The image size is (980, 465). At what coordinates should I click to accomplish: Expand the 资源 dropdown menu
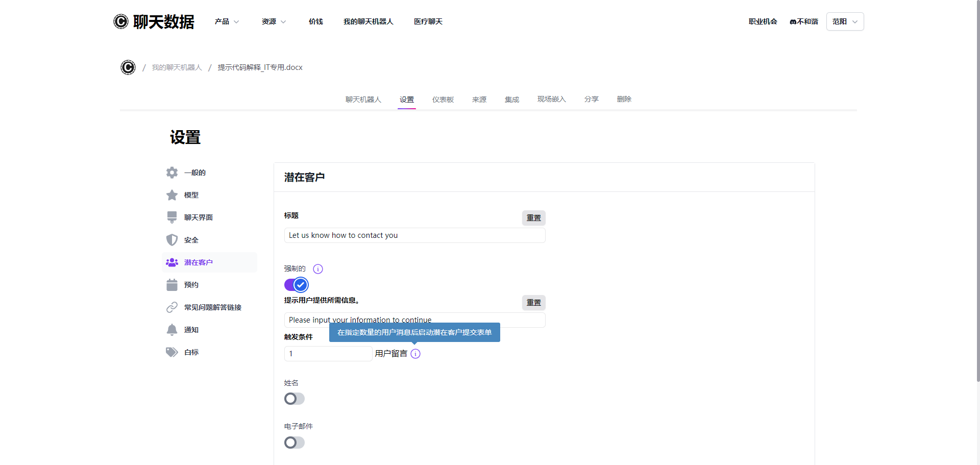[x=274, y=21]
